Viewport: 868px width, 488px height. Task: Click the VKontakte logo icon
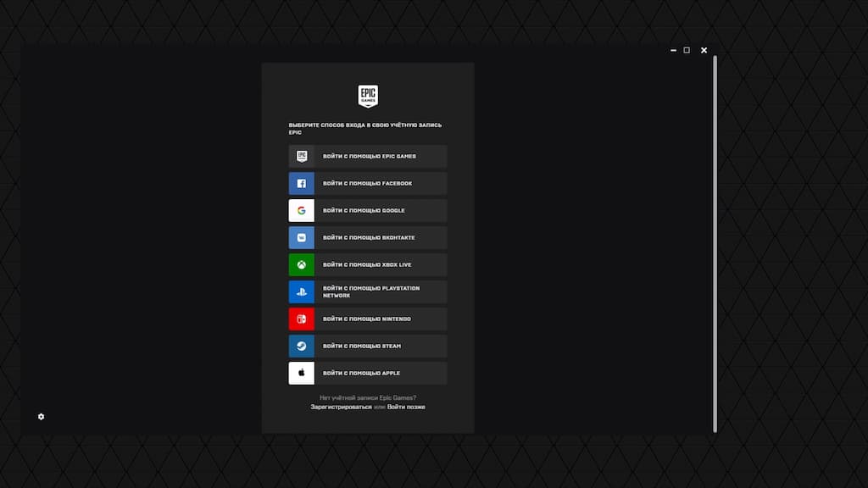301,238
